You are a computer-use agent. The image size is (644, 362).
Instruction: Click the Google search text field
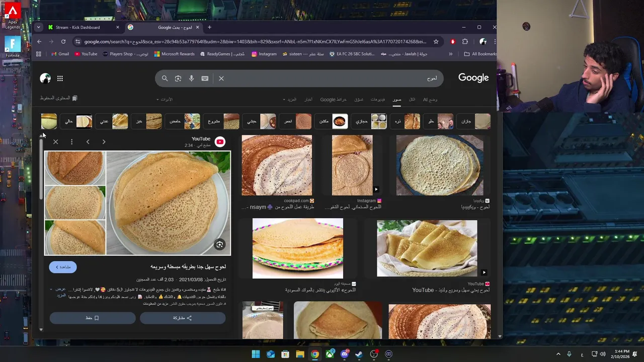point(331,78)
